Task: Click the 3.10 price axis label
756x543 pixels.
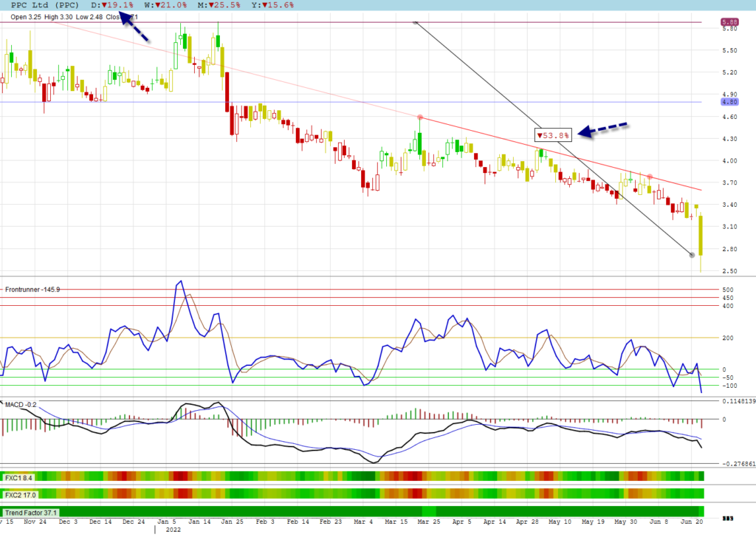Action: pos(729,226)
